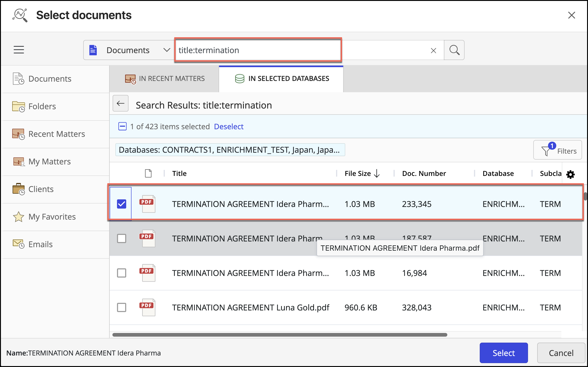
Task: Check the Luna Gold document checkbox
Action: 122,307
